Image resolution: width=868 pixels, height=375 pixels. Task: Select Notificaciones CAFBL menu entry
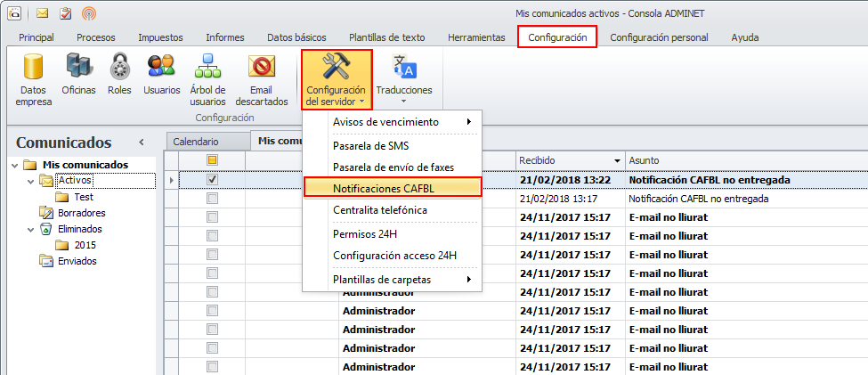tap(392, 188)
